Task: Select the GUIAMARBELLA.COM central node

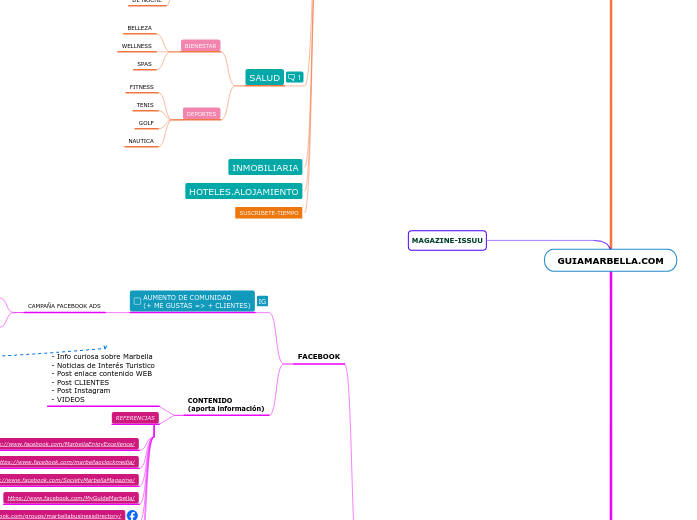Action: click(x=610, y=260)
